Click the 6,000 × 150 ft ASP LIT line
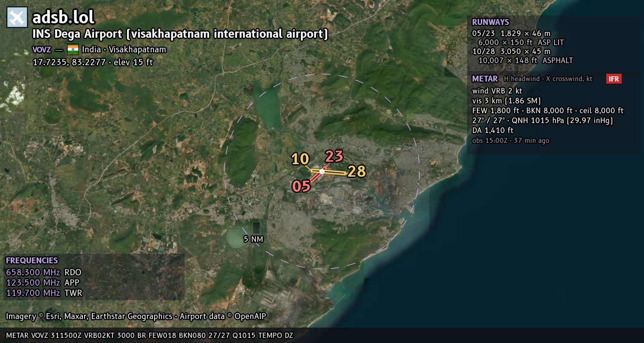The width and height of the screenshot is (644, 343). pyautogui.click(x=521, y=42)
